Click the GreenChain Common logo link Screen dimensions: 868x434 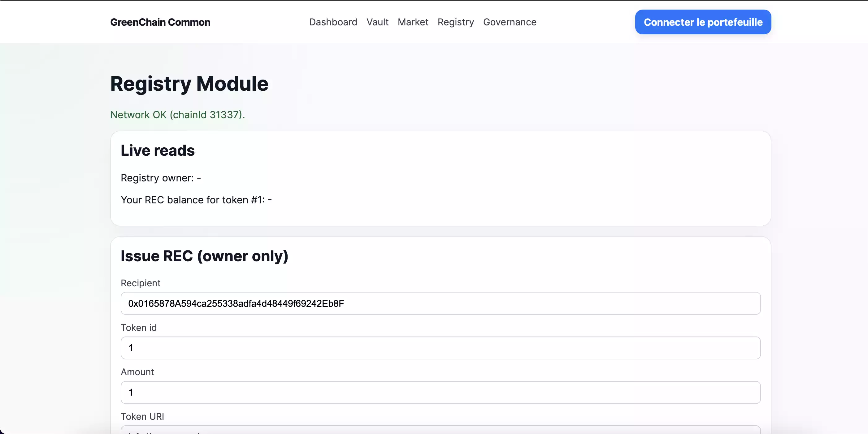(x=160, y=22)
